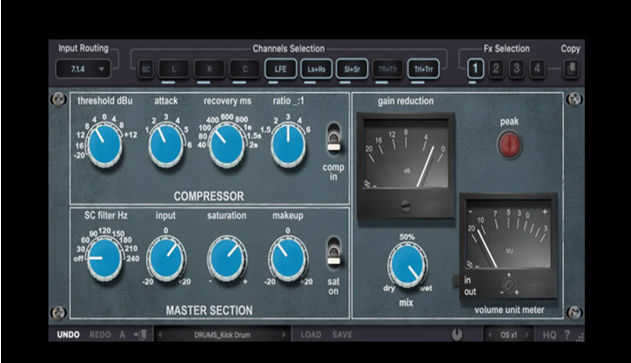Click the SAVE button
The image size is (631, 363).
pyautogui.click(x=342, y=335)
